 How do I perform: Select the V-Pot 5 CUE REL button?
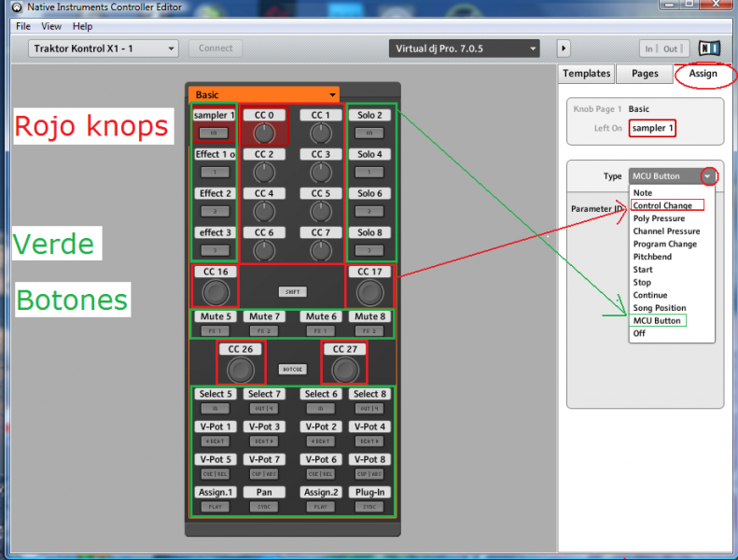216,474
